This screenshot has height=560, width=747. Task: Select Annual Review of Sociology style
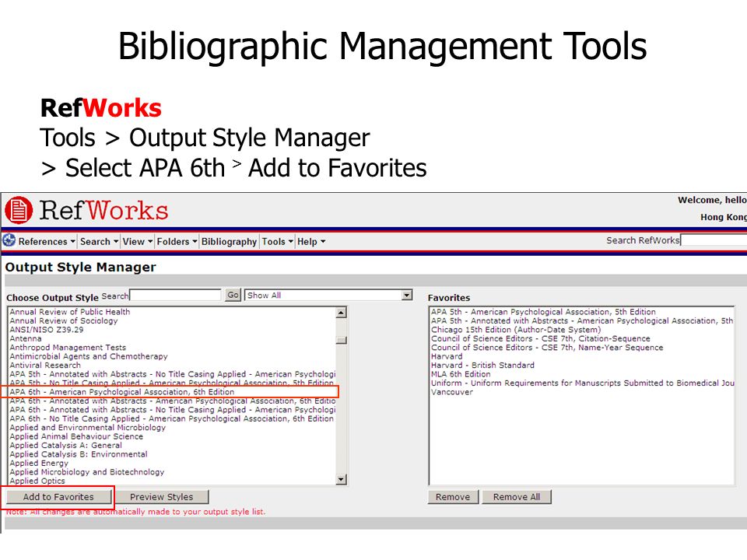tap(63, 321)
